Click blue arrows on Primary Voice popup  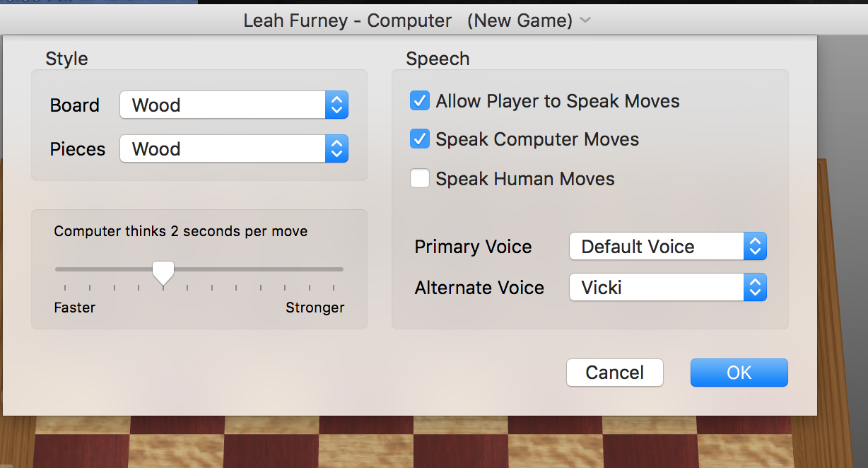click(x=755, y=247)
